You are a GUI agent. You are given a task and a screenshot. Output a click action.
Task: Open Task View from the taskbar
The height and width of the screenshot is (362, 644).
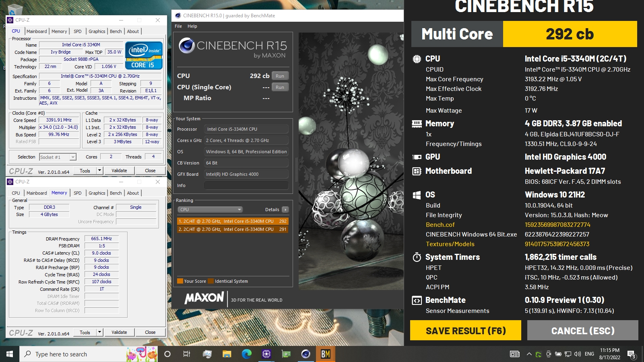pos(187,354)
